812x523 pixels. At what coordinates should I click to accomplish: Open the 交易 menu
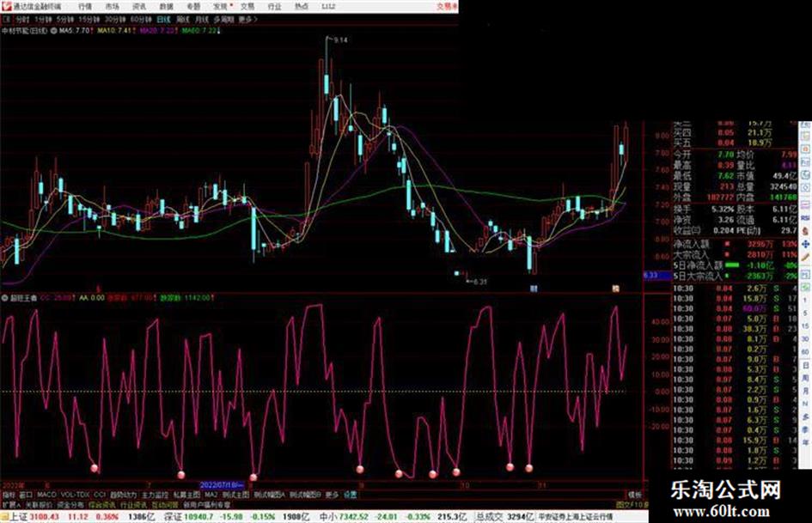247,7
